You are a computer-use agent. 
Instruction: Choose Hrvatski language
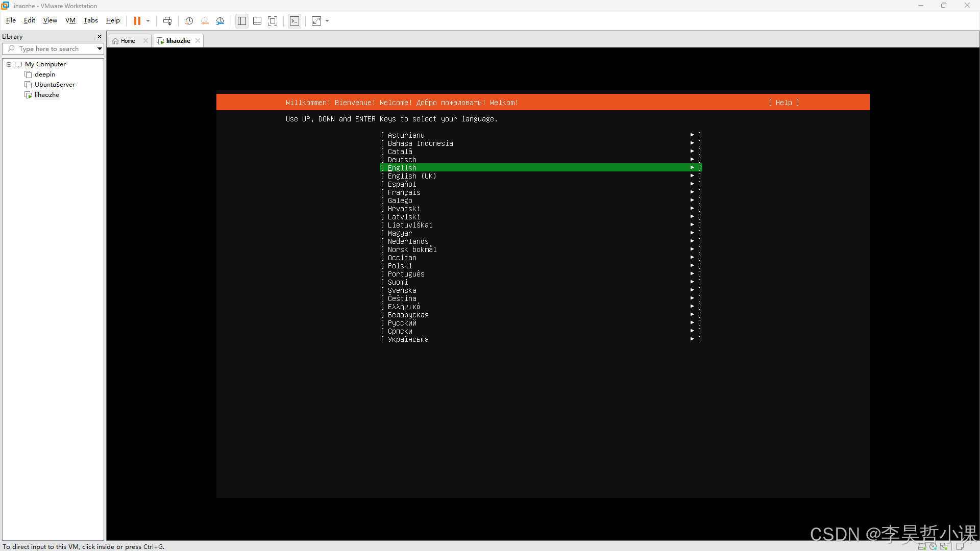[541, 209]
